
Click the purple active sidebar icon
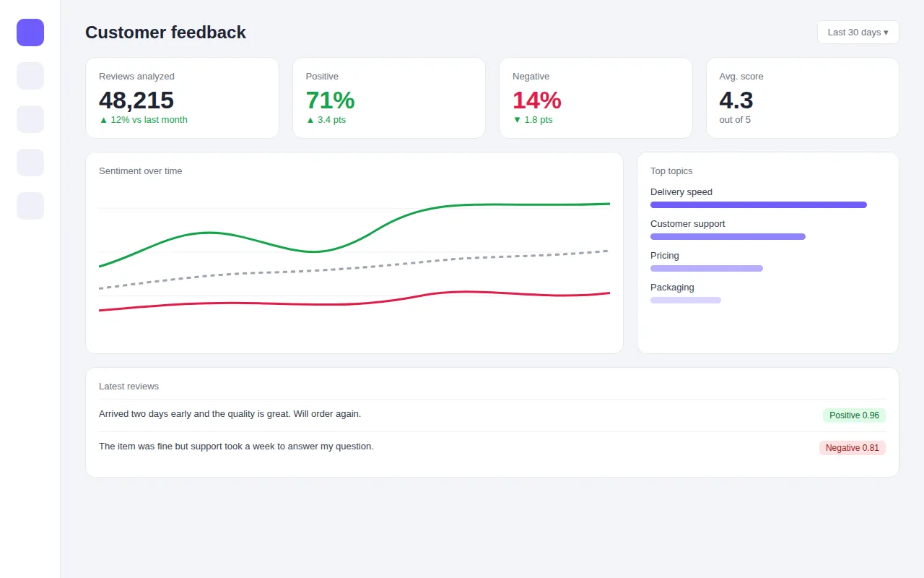coord(30,33)
